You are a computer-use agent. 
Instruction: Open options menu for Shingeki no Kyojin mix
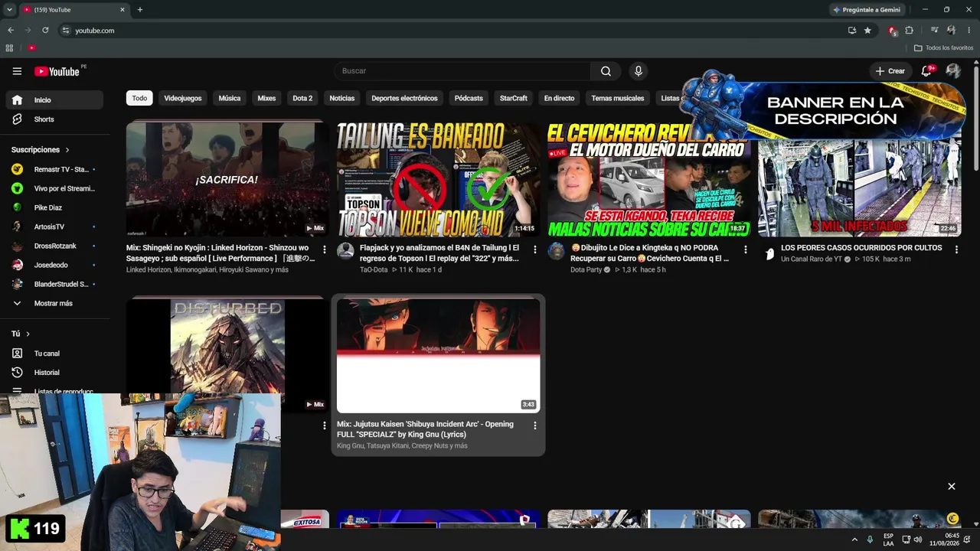[x=324, y=249]
